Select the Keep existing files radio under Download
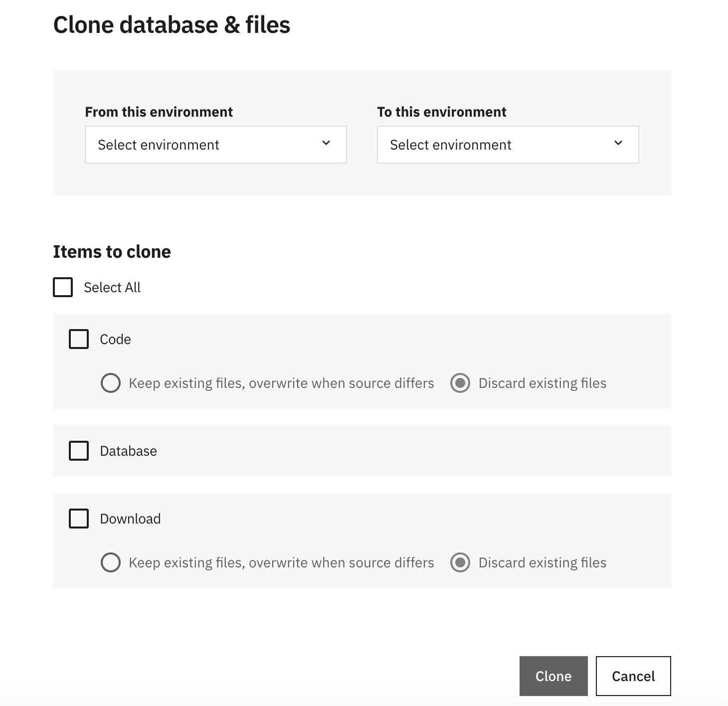728x706 pixels. 111,562
